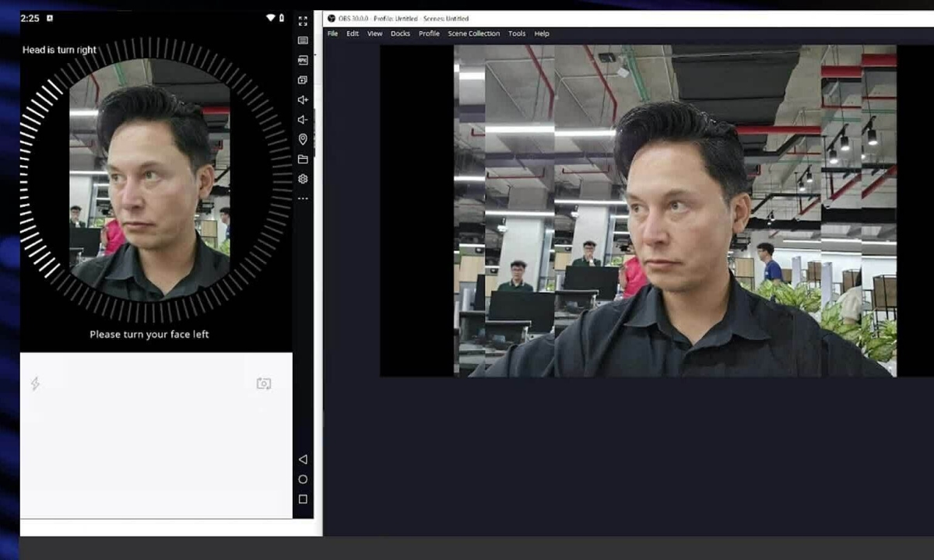Set a virtual GPS location
Screen dimensions: 934x560
pyautogui.click(x=303, y=139)
